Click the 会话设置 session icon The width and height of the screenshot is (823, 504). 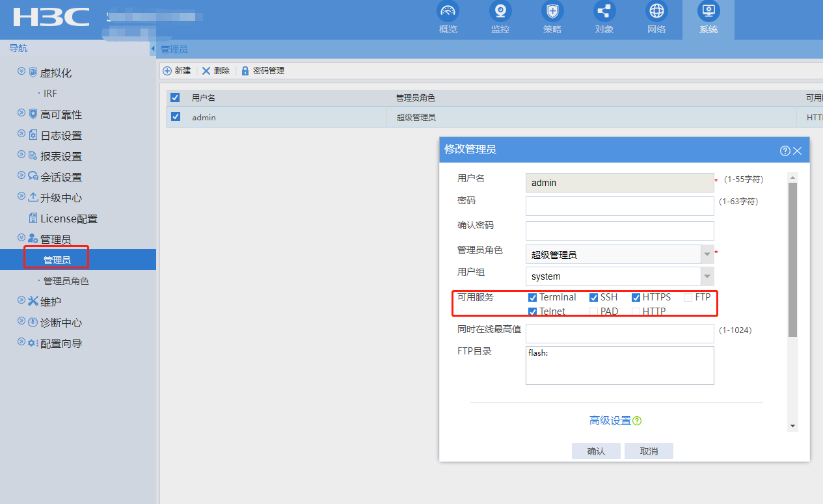click(x=33, y=176)
